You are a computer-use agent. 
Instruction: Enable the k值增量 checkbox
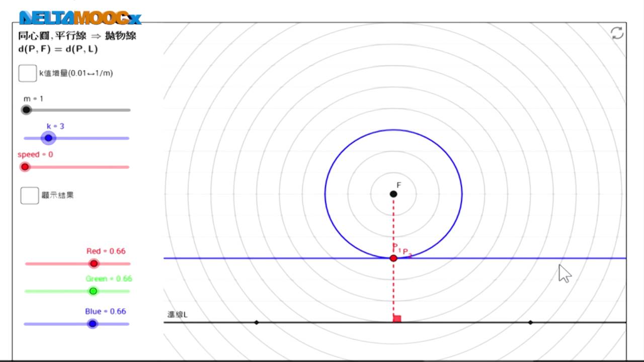point(27,73)
